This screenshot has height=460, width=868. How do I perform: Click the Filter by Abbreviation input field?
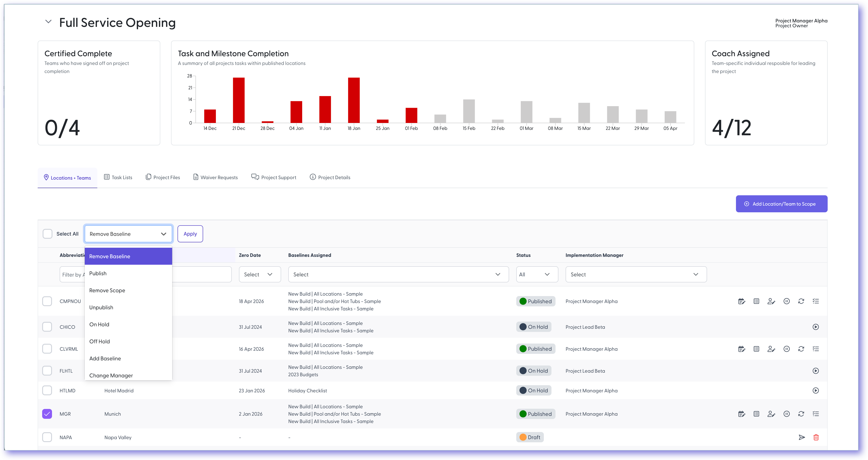(72, 275)
